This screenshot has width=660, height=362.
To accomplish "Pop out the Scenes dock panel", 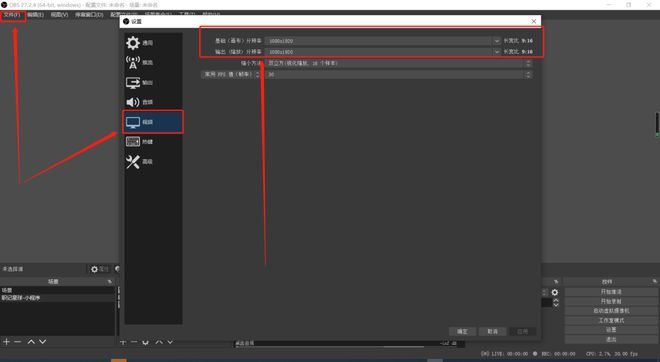I will coord(110,282).
